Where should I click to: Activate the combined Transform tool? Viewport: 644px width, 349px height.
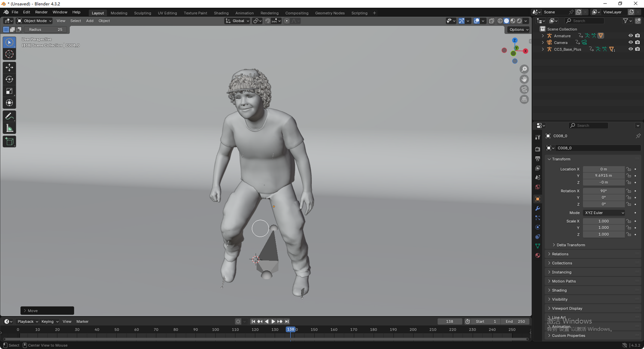point(9,103)
